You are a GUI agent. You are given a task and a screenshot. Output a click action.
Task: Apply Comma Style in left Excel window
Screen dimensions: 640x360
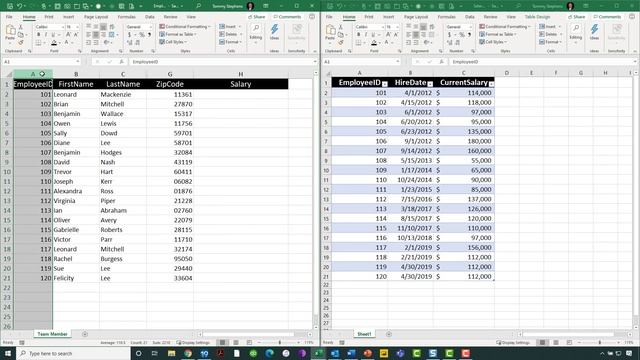pos(149,35)
